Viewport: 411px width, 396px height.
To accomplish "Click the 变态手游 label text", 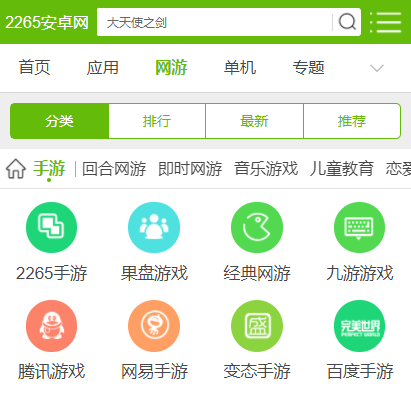I will 257,371.
